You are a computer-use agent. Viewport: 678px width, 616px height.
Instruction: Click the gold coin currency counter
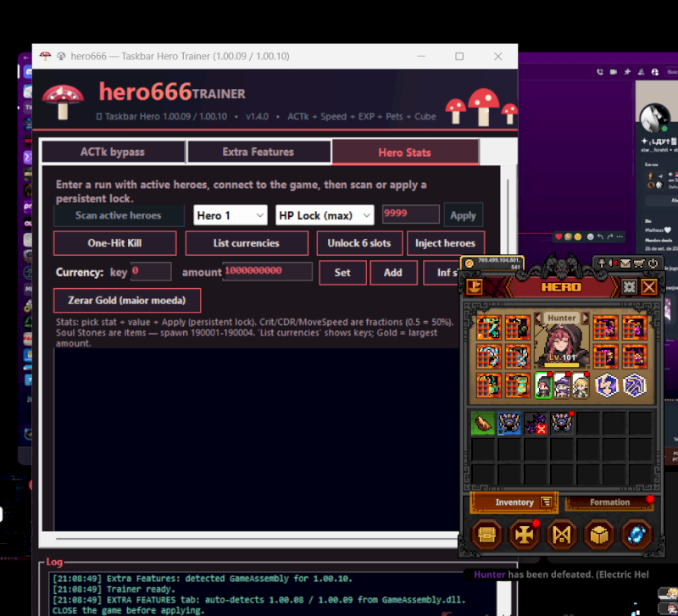493,264
